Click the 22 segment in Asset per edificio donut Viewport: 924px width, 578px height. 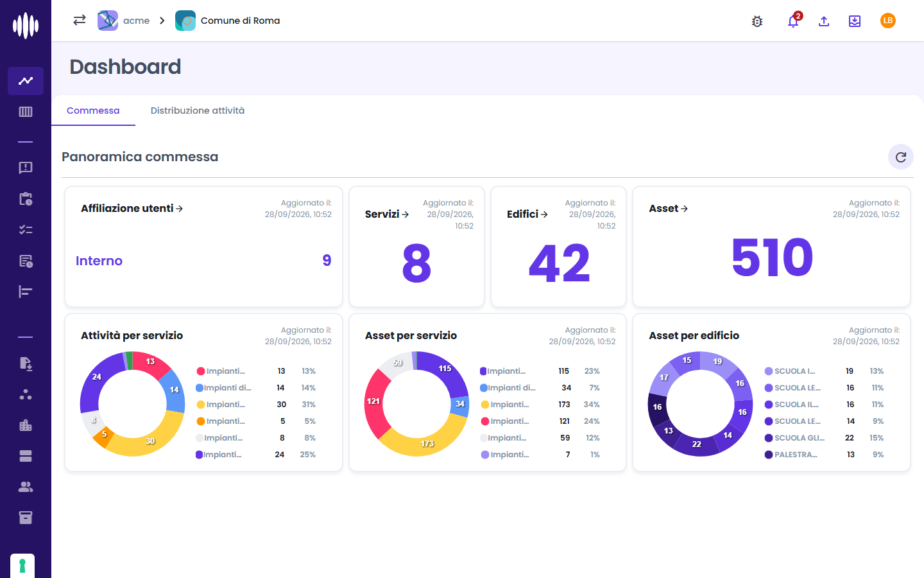[x=697, y=444]
